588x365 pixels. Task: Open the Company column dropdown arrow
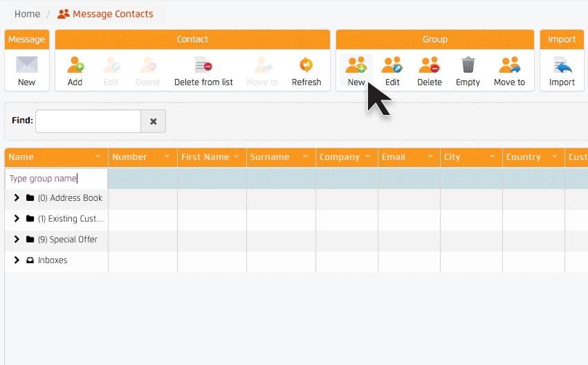pyautogui.click(x=368, y=157)
